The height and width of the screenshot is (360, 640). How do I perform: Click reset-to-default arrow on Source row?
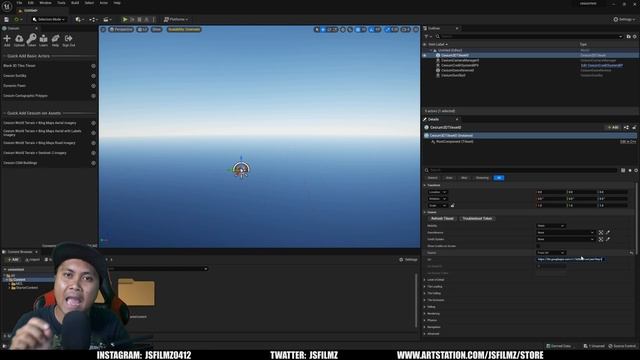click(x=631, y=253)
